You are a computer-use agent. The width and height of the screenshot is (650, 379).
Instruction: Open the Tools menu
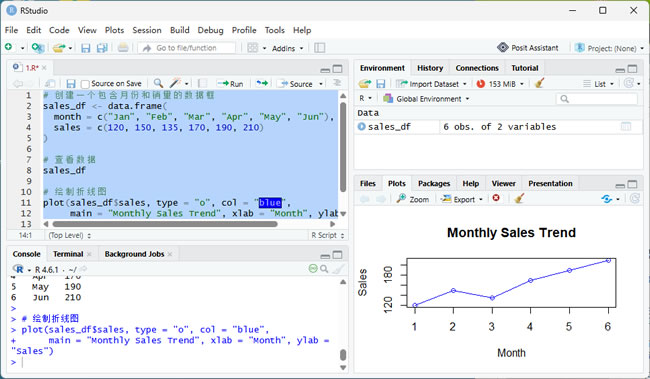274,30
